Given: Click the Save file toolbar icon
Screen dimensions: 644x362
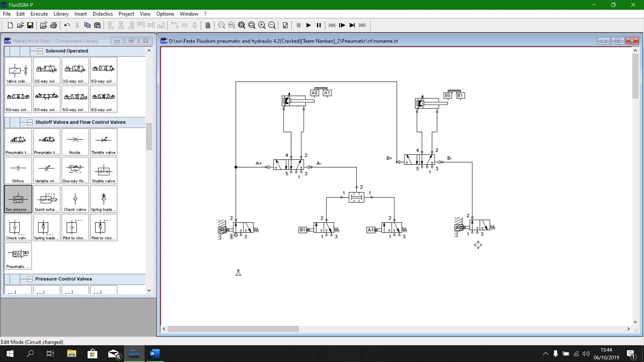Looking at the screenshot, I should [30, 25].
